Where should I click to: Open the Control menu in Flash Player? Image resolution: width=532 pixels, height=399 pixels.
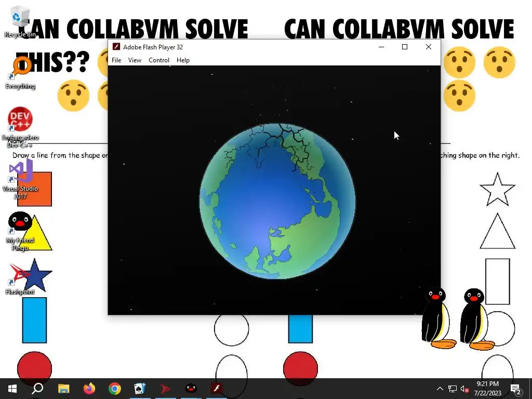click(x=159, y=60)
